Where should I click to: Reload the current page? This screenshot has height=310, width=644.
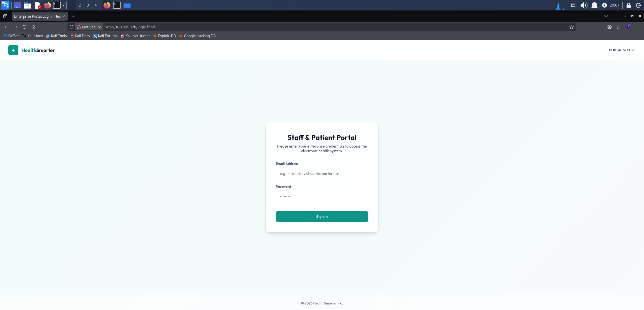24,27
